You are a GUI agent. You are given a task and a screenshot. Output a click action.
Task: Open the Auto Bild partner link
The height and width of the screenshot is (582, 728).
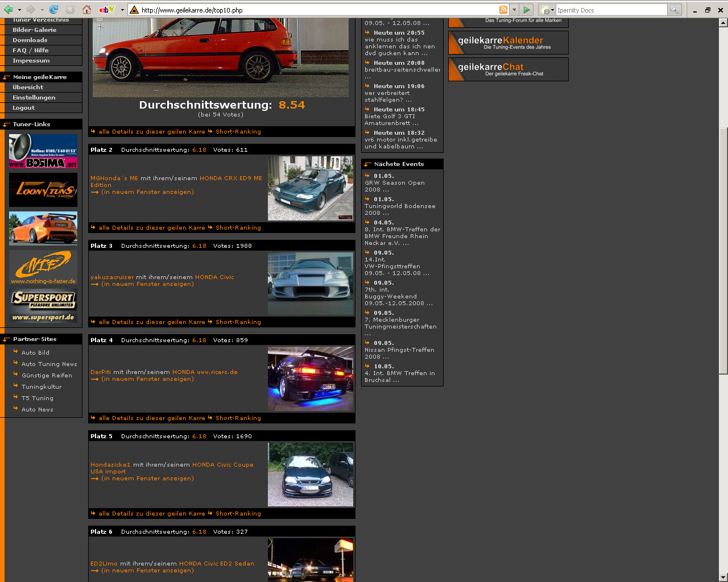(x=35, y=352)
